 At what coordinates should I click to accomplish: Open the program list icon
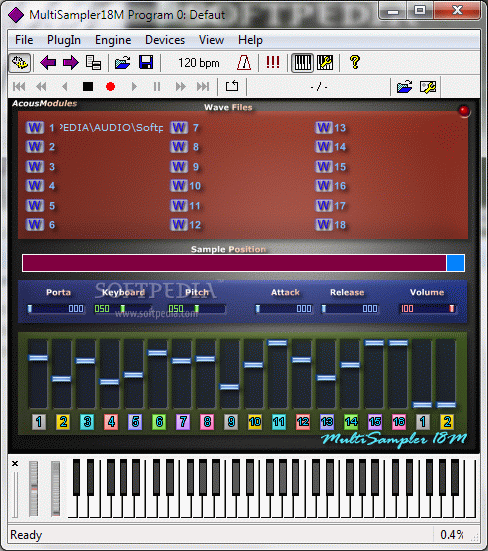coord(93,63)
